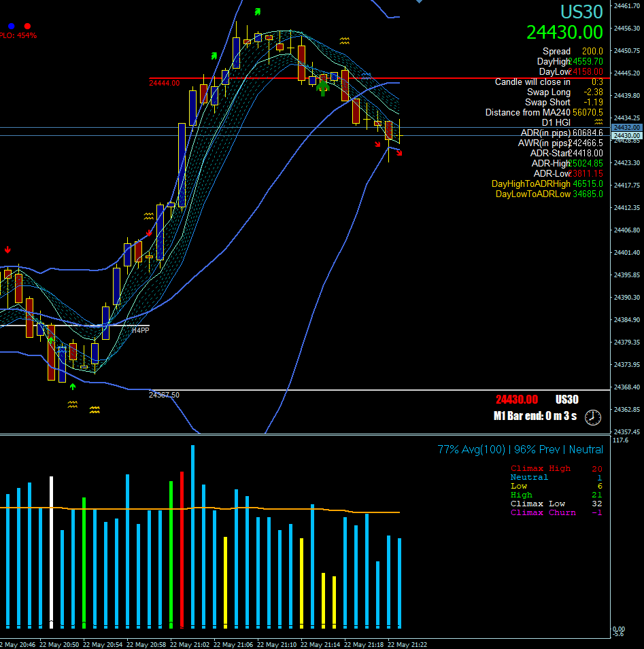
Task: Select the large dark green up arrow under the red line
Action: coord(322,88)
